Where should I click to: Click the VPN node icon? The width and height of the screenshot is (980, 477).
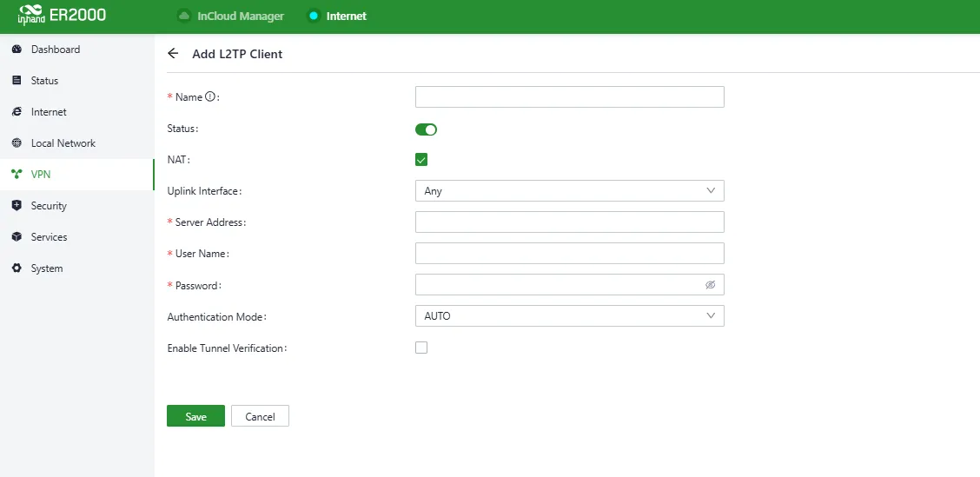17,175
